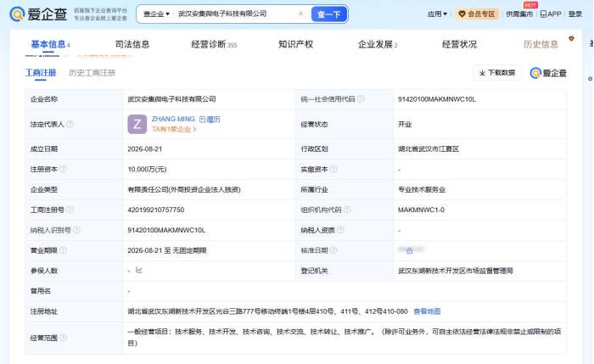The height and width of the screenshot is (364, 594).
Task: Open the 会员专区 member badge
Action: click(x=477, y=14)
